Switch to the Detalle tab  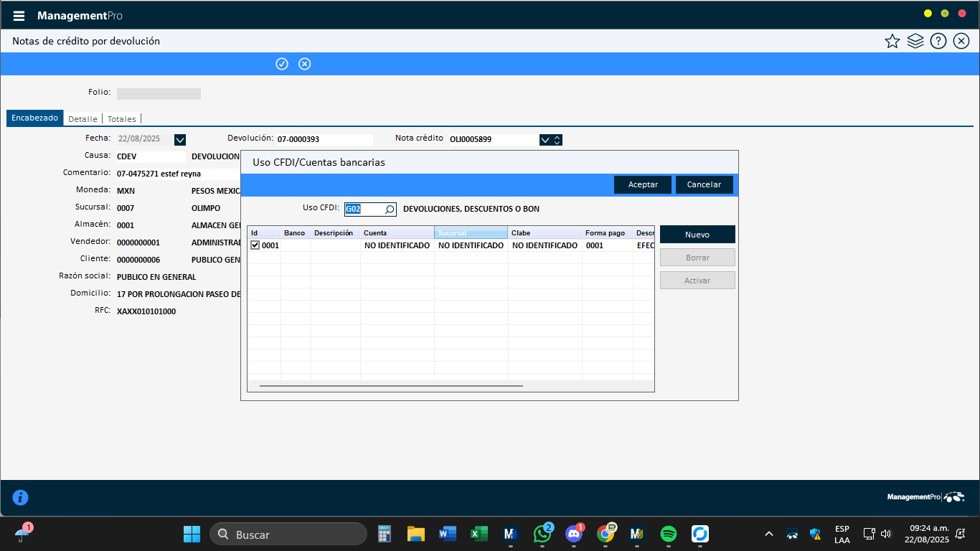[x=83, y=119]
